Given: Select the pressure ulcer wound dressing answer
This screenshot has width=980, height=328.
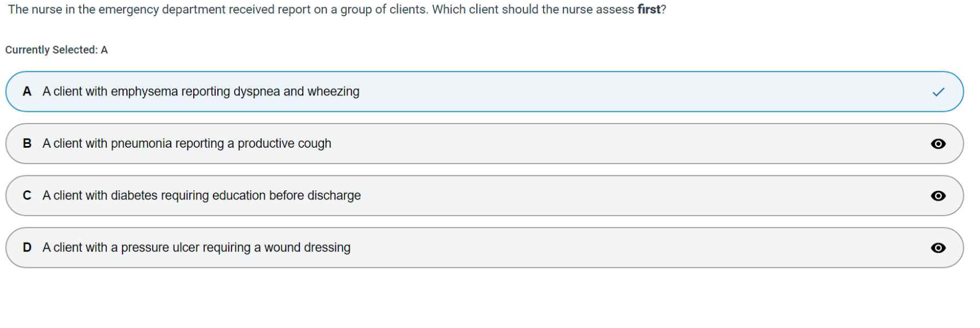Looking at the screenshot, I should 196,248.
